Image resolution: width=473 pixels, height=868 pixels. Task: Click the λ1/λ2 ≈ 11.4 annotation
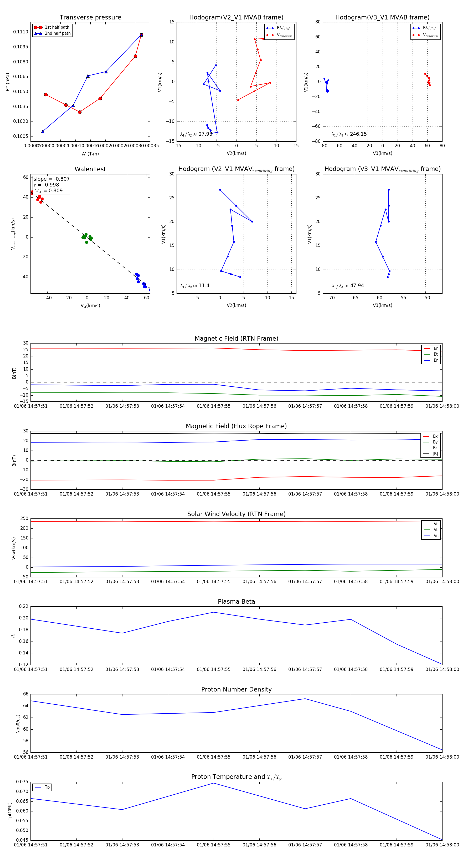point(195,286)
